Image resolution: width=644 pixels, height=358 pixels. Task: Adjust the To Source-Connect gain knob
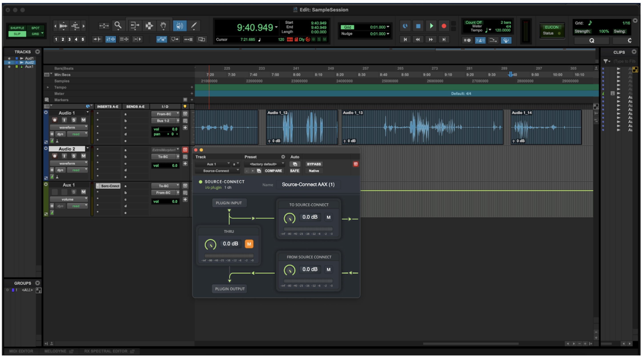(289, 218)
